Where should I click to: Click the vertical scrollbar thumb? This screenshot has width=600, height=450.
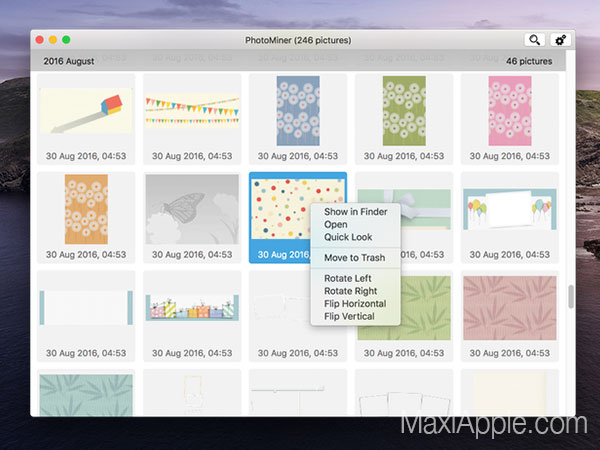point(571,297)
